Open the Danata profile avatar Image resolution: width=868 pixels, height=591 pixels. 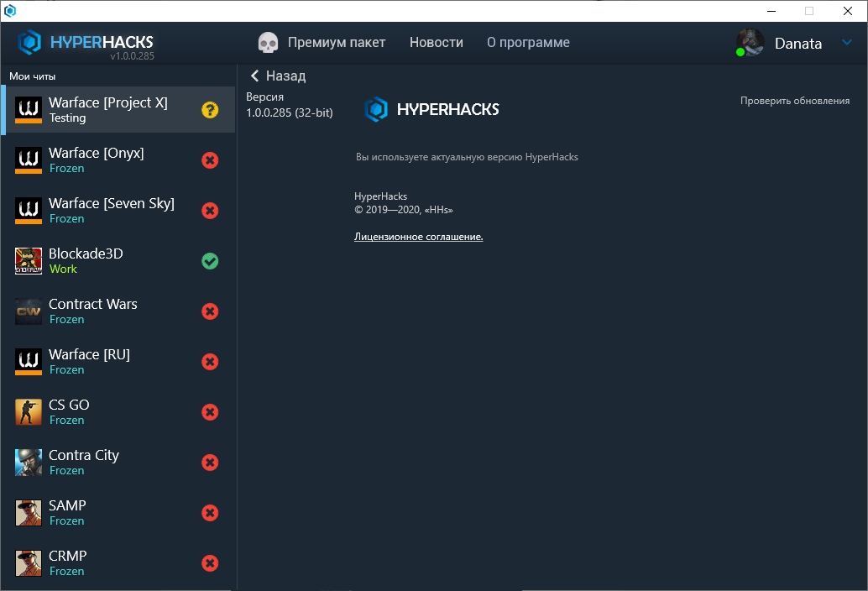(750, 43)
